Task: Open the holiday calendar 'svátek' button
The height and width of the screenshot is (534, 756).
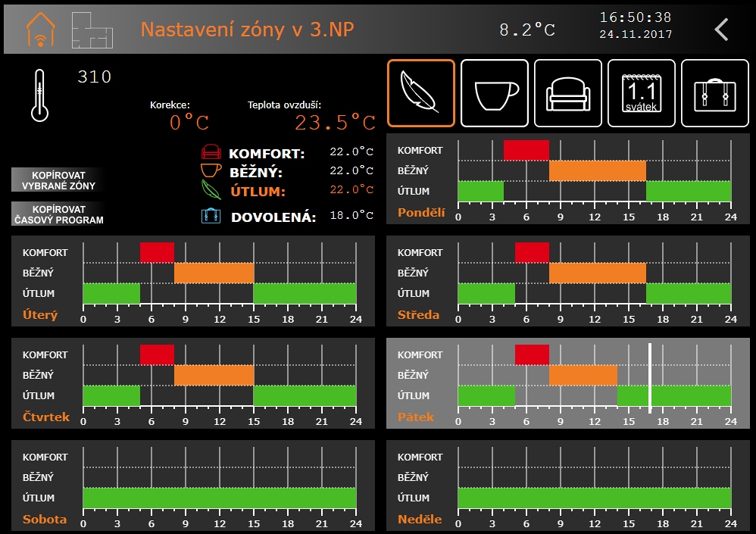Action: [x=642, y=93]
